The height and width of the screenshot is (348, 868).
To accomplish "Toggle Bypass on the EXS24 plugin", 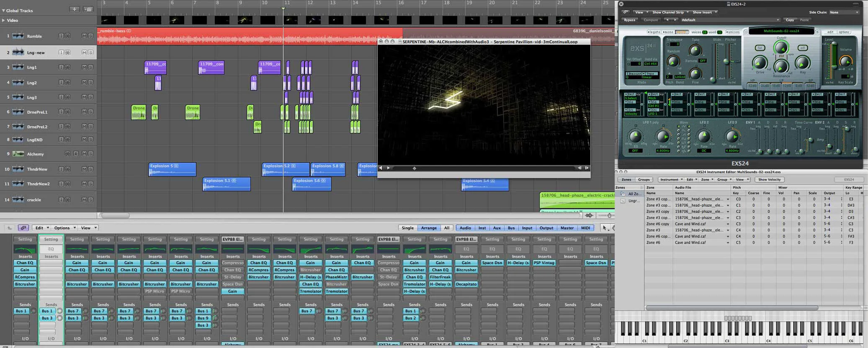I will pos(629,20).
